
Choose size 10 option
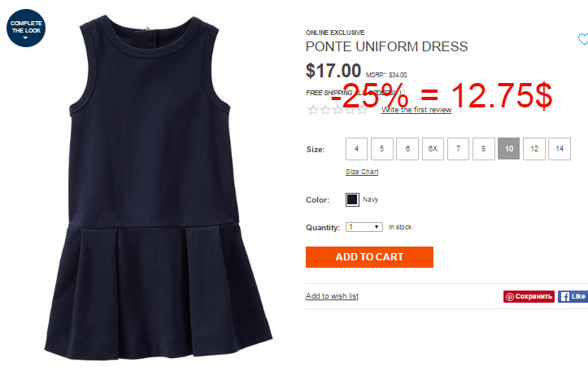509,149
